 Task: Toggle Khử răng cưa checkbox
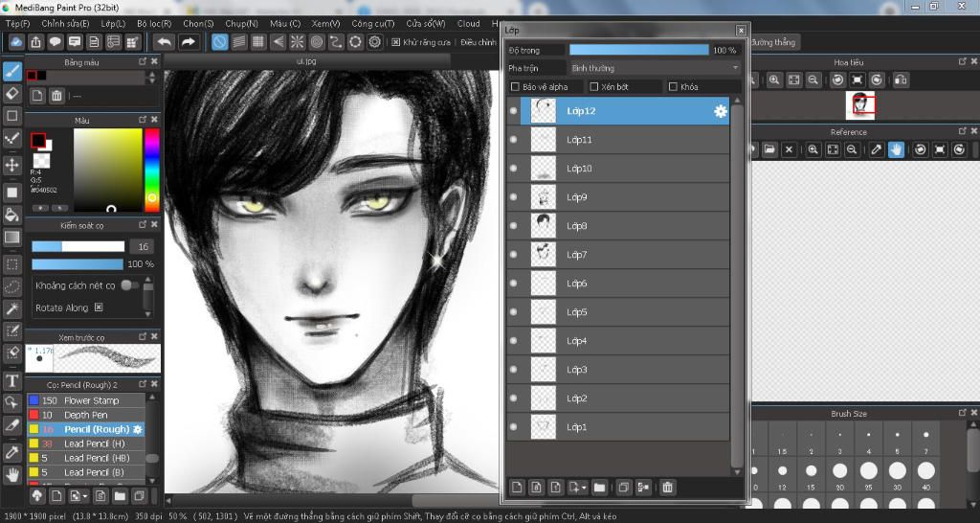[396, 42]
